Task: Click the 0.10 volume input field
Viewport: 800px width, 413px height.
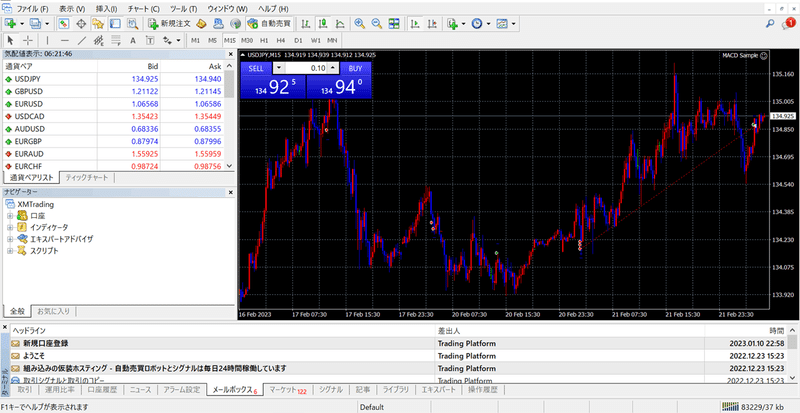Action: [x=305, y=68]
